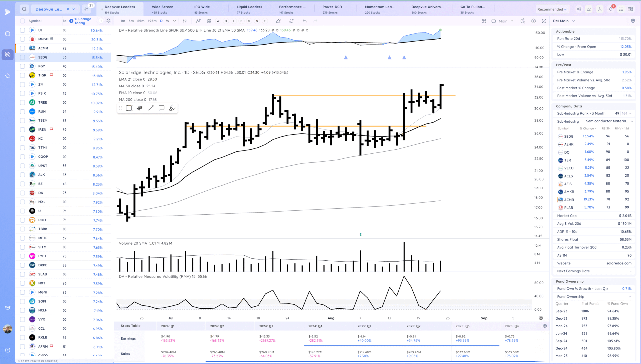
Task: Open the Stats Table settings gear
Action: (x=545, y=326)
